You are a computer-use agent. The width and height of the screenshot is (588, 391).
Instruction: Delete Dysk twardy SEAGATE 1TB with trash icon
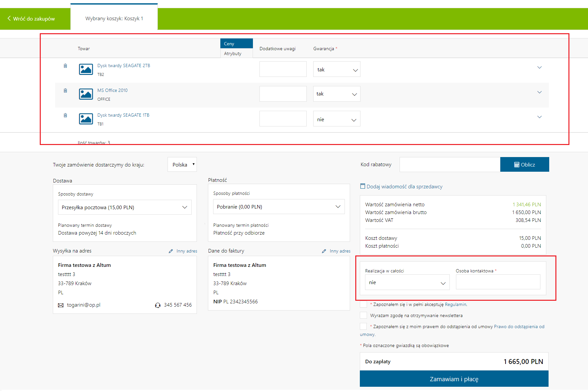pyautogui.click(x=65, y=115)
